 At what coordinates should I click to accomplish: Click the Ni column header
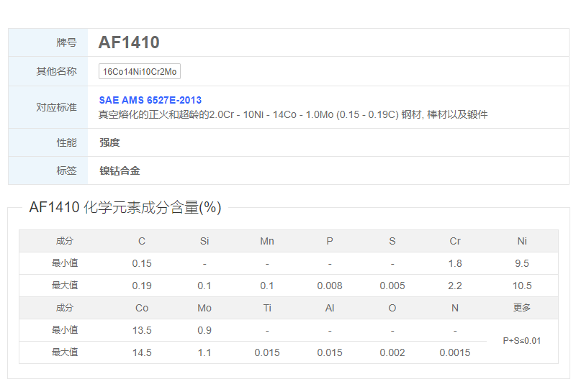[522, 241]
